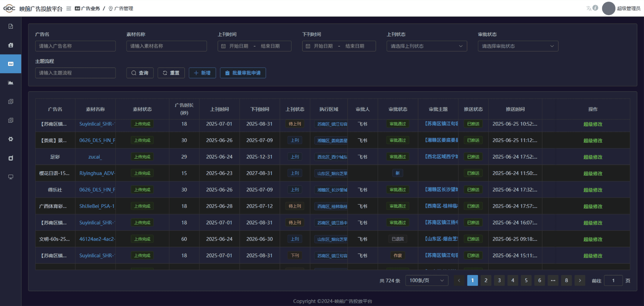Click the 下刊 status tag
The width and height of the screenshot is (644, 306).
tap(295, 255)
